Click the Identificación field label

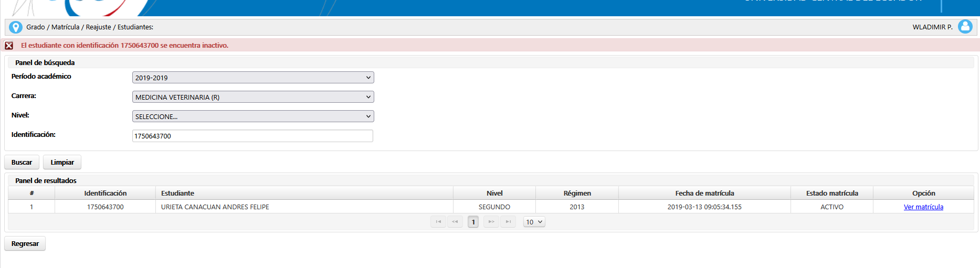[34, 135]
